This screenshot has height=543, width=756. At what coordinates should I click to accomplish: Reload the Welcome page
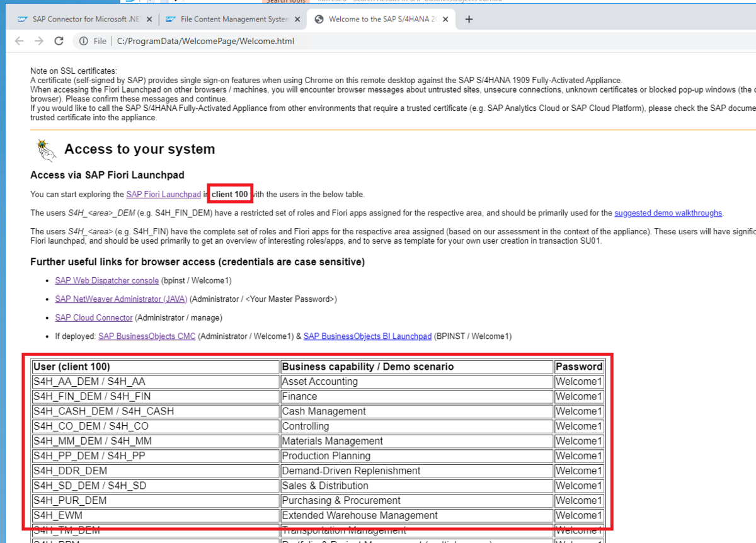(59, 41)
